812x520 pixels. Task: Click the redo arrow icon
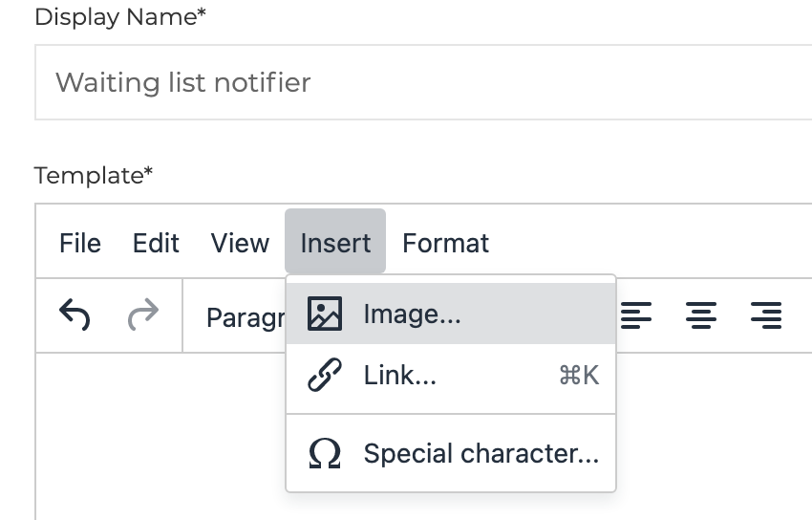point(142,314)
